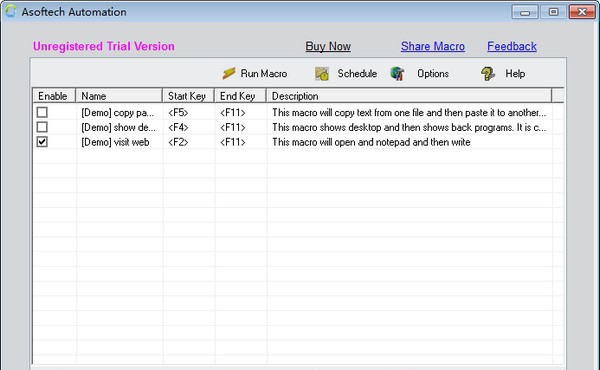Click description 'This macro shows desktop'

coord(409,127)
